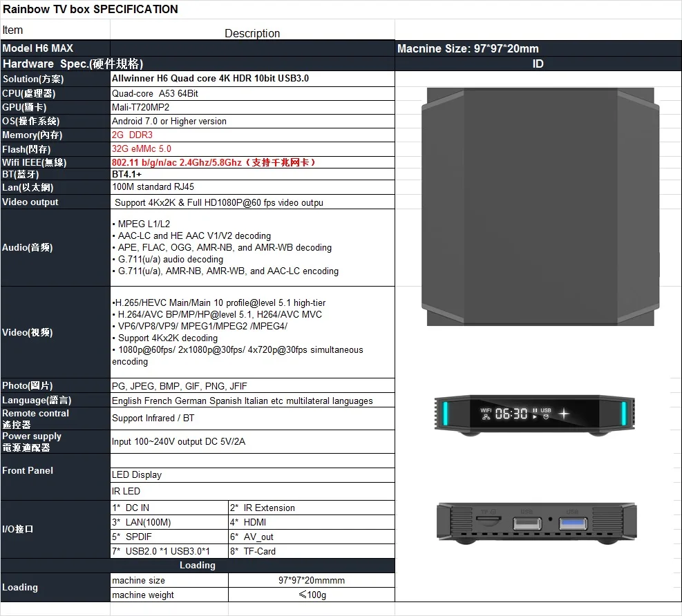This screenshot has height=616, width=682.
Task: Click the front-view image showing 06:30 display
Action: click(x=535, y=415)
